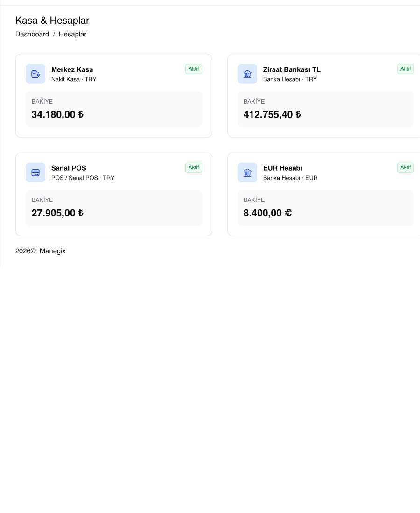Click the 412.755,40 ₺ balance box

pyautogui.click(x=325, y=109)
